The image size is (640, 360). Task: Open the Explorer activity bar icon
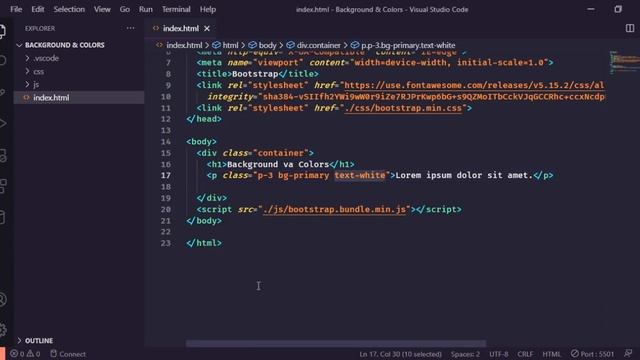point(2,31)
